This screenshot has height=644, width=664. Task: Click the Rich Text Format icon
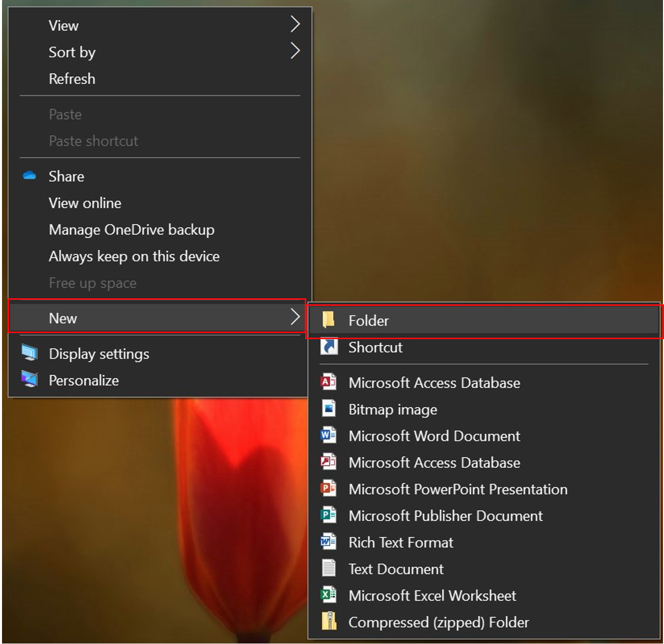pyautogui.click(x=328, y=542)
